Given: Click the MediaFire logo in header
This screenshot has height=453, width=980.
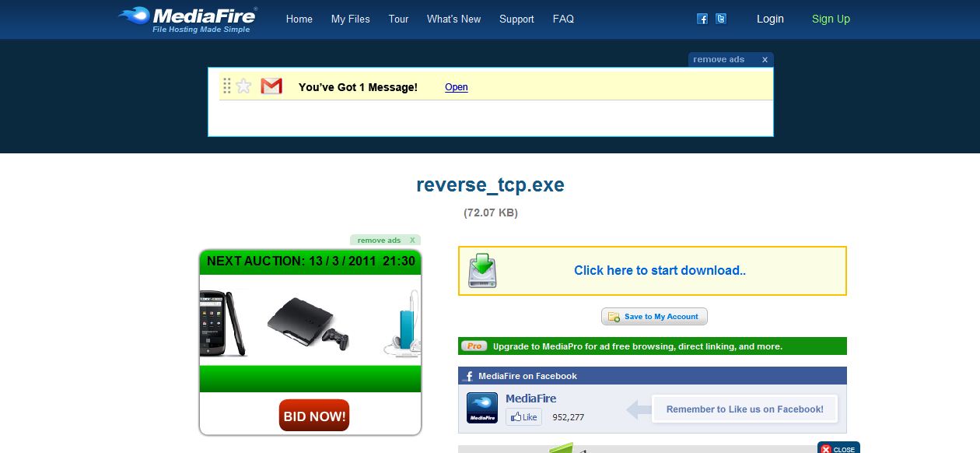Looking at the screenshot, I should tap(187, 19).
